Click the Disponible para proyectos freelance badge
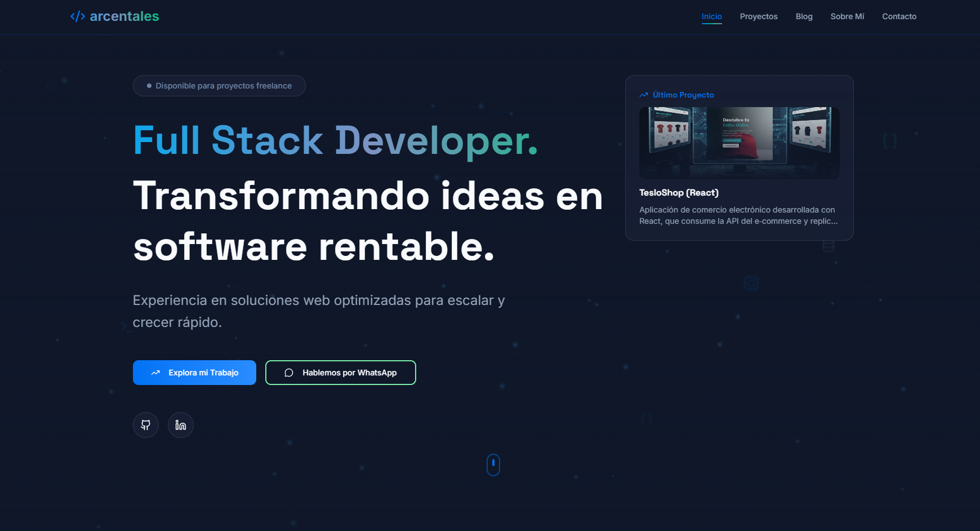 (219, 86)
